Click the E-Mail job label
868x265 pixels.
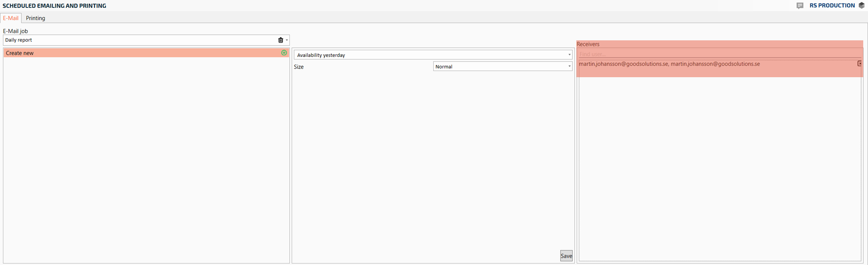[16, 31]
